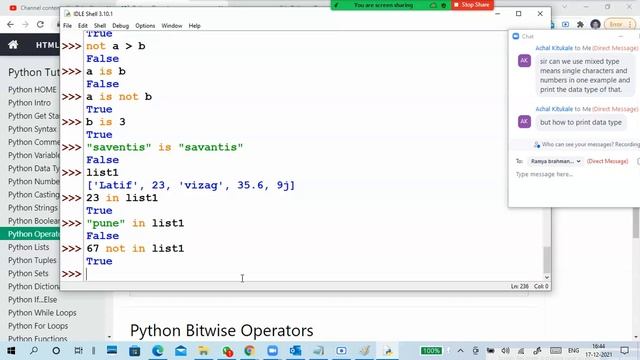This screenshot has height=360, width=640.
Task: Open the browser extensions puzzle icon
Action: point(580,24)
